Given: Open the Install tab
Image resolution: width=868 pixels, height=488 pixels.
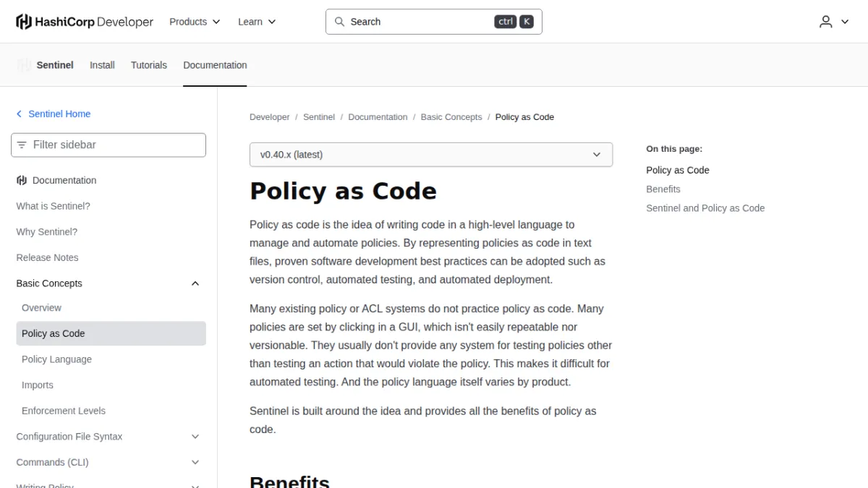Looking at the screenshot, I should [102, 65].
